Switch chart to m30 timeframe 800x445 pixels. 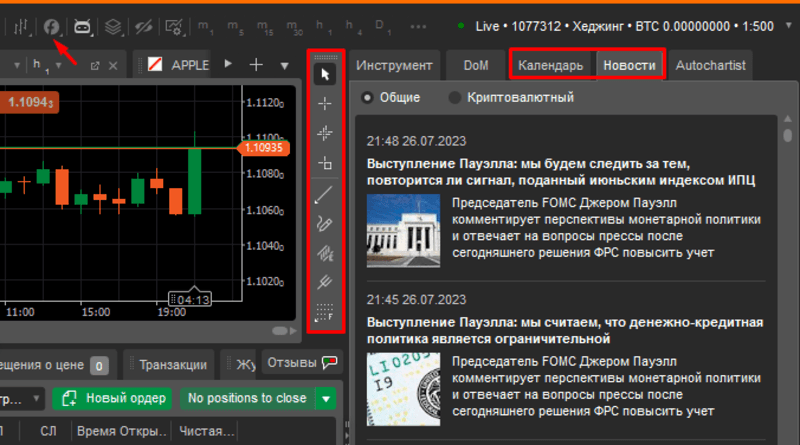[294, 27]
